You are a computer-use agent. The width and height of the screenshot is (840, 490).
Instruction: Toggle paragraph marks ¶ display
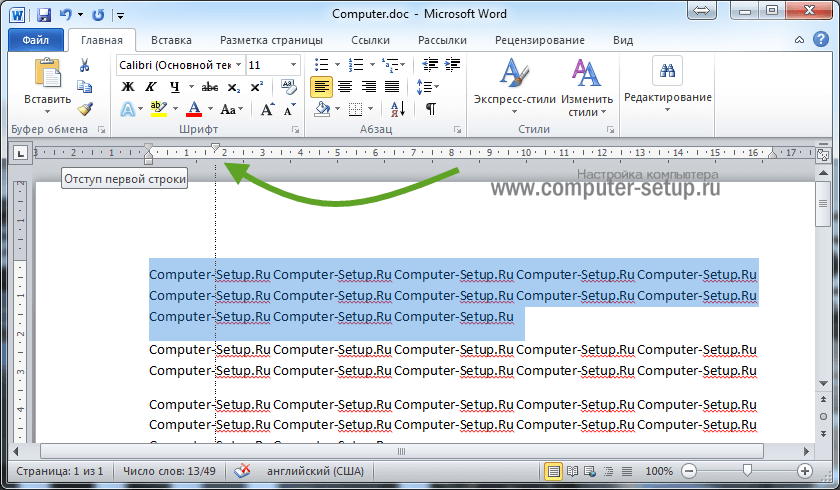[x=431, y=109]
